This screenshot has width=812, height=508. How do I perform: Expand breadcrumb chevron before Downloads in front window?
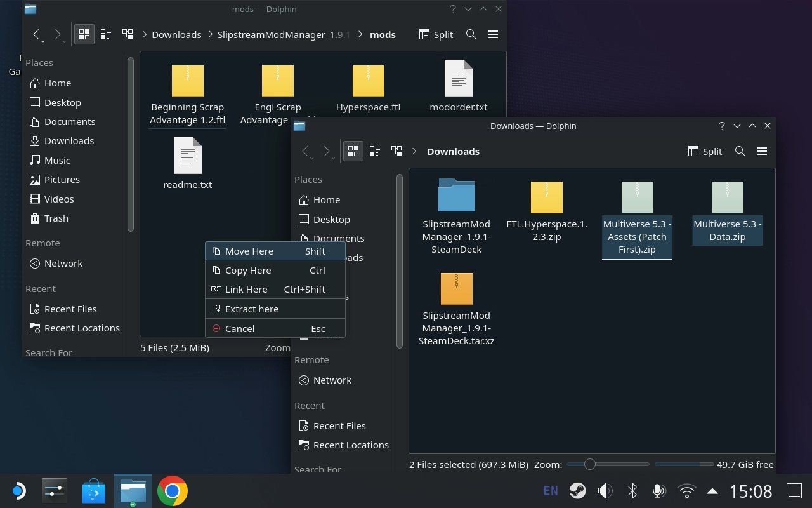point(414,151)
